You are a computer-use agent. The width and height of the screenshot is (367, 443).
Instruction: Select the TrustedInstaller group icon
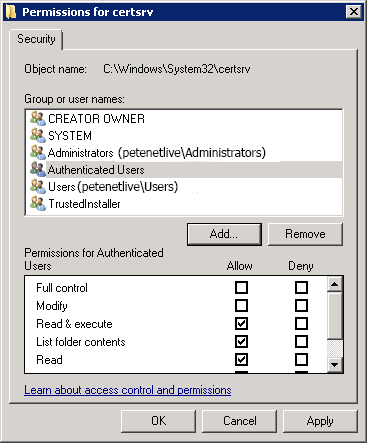[38, 203]
